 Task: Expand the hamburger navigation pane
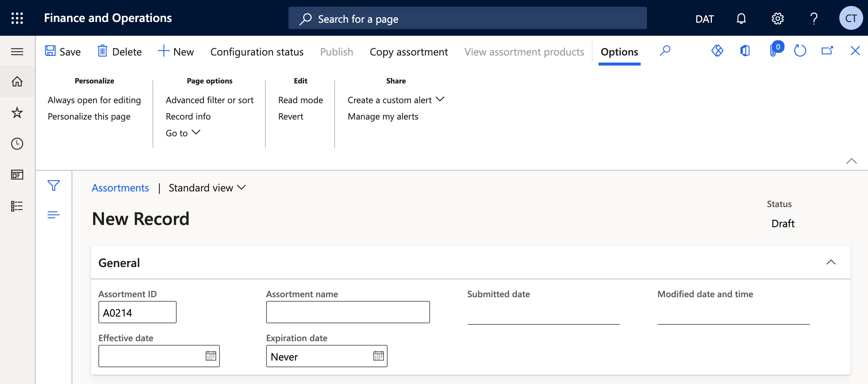pyautogui.click(x=17, y=51)
